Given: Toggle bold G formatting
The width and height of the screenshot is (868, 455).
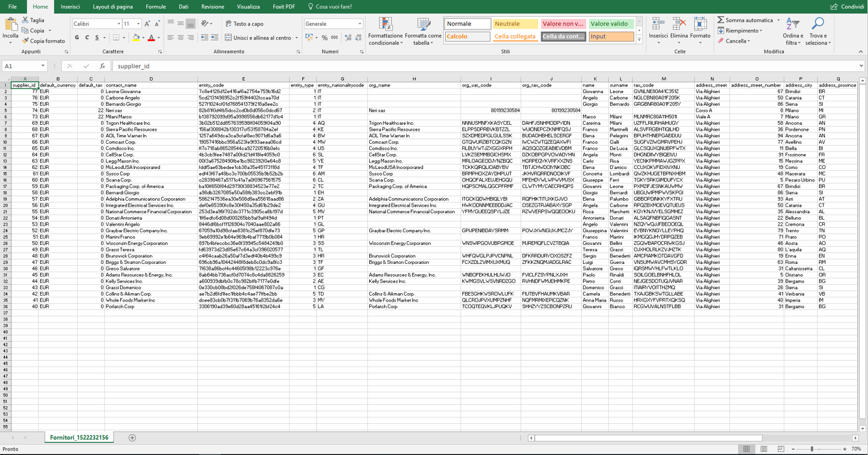Looking at the screenshot, I should pos(77,38).
